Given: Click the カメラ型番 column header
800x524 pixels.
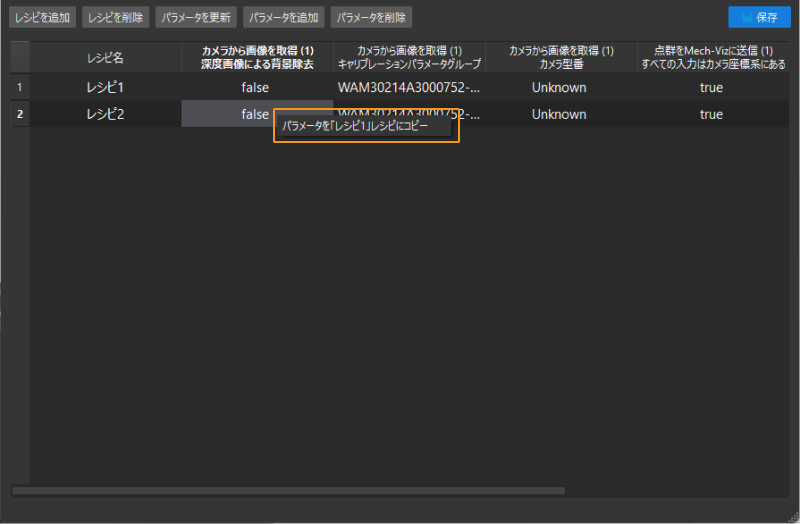Looking at the screenshot, I should [561, 58].
